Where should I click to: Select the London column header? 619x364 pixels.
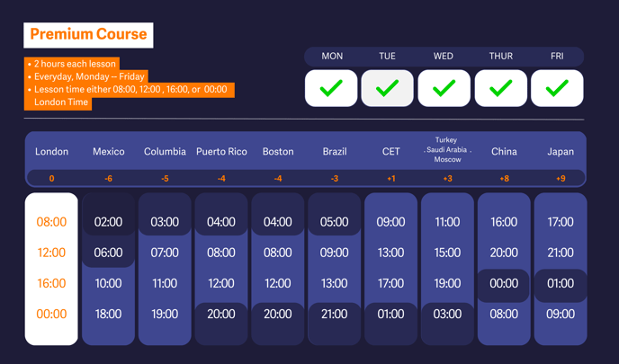(x=51, y=152)
